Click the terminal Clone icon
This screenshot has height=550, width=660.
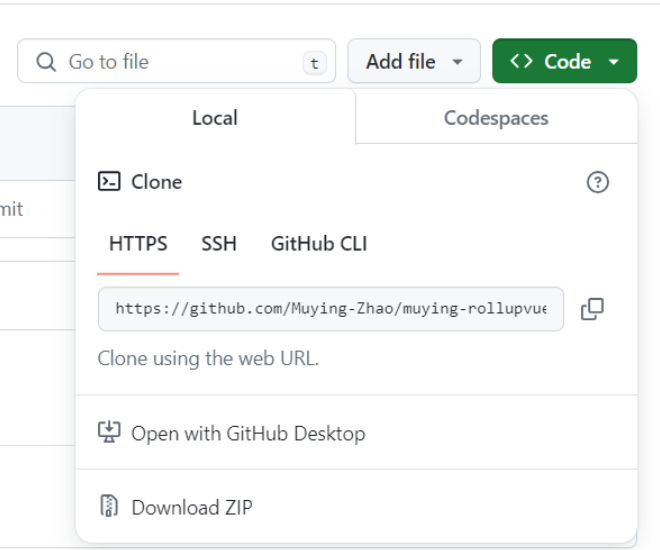point(109,182)
